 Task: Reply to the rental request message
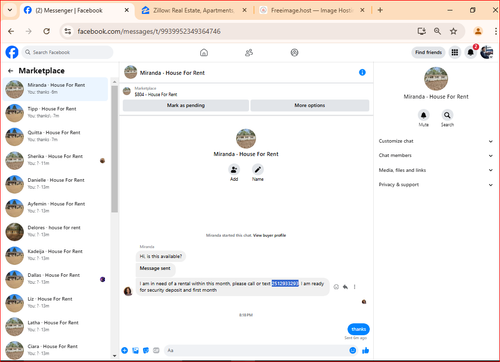345,287
